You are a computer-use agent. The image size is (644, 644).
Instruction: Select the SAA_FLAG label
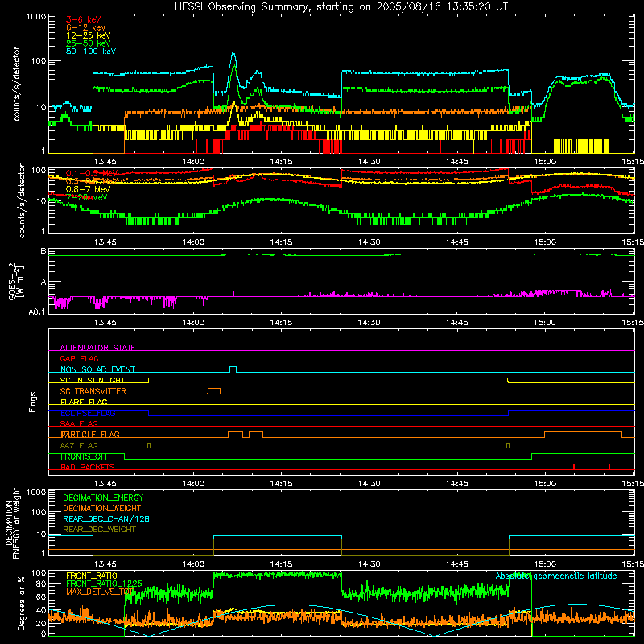coord(79,423)
